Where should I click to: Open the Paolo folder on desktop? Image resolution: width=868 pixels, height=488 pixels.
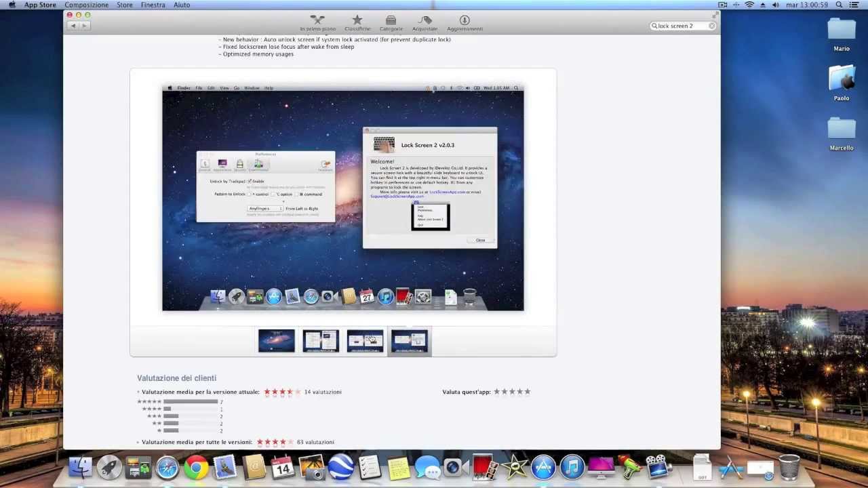(842, 83)
